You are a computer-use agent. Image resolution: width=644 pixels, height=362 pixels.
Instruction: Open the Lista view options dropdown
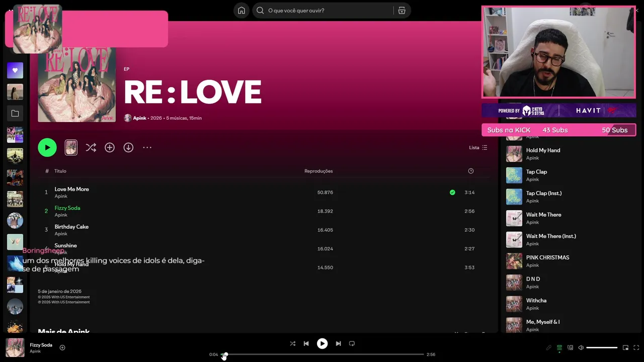pyautogui.click(x=478, y=147)
